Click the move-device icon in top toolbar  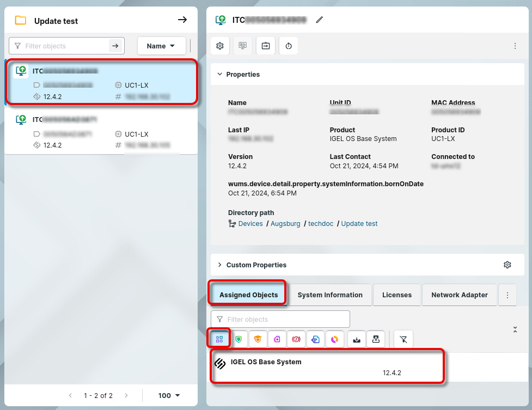266,46
